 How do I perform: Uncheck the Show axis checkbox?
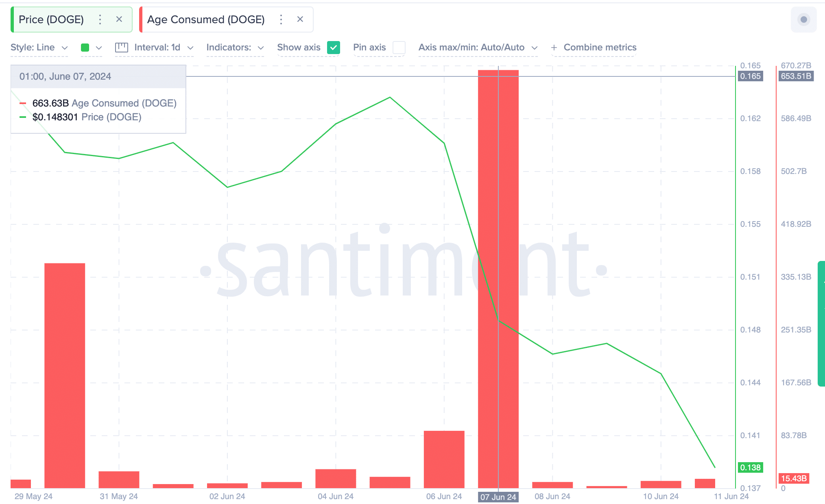click(334, 48)
